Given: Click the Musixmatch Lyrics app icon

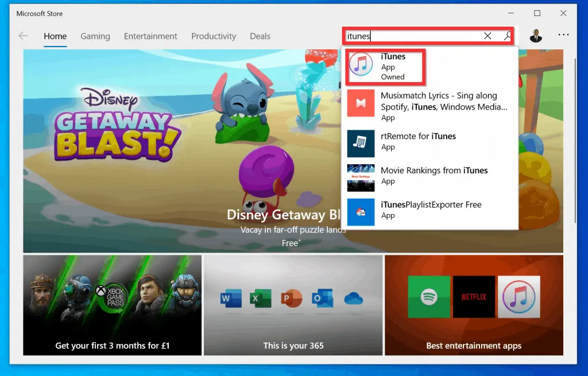Looking at the screenshot, I should click(361, 103).
